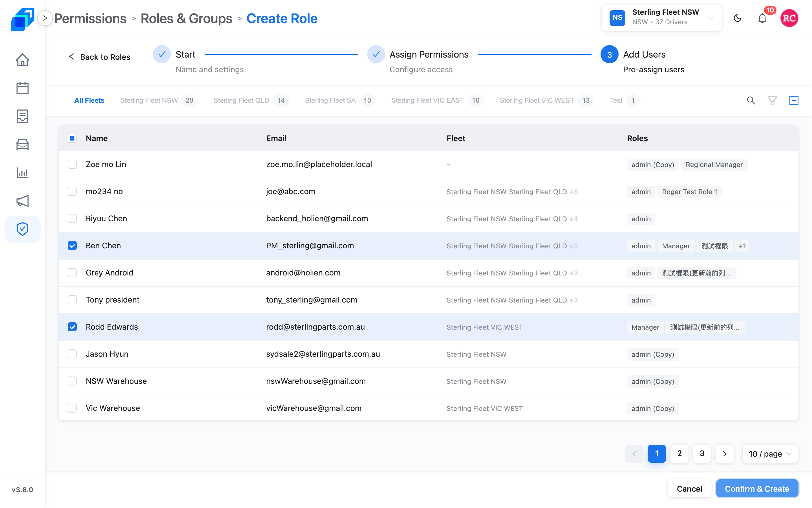Click the Assign Permissions step checkmark
812x508 pixels.
[x=376, y=54]
